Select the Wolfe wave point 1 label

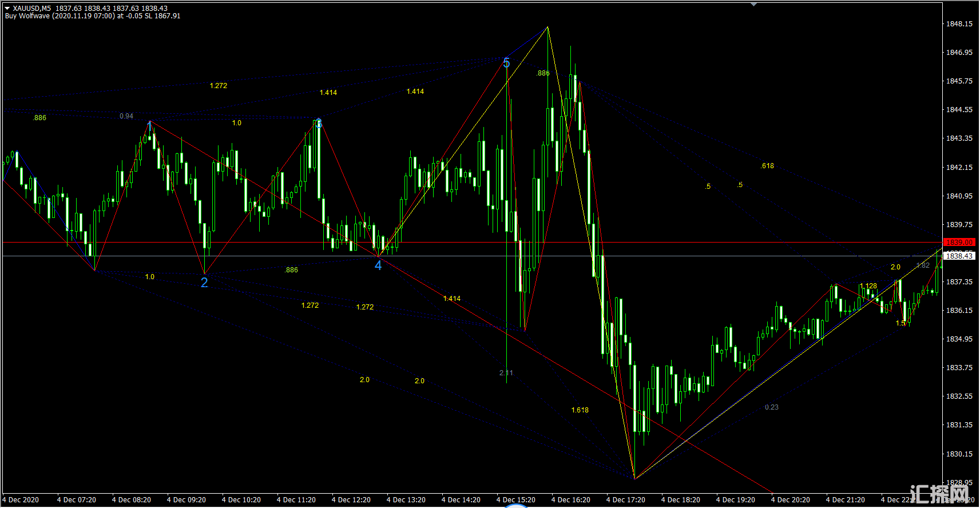(150, 125)
